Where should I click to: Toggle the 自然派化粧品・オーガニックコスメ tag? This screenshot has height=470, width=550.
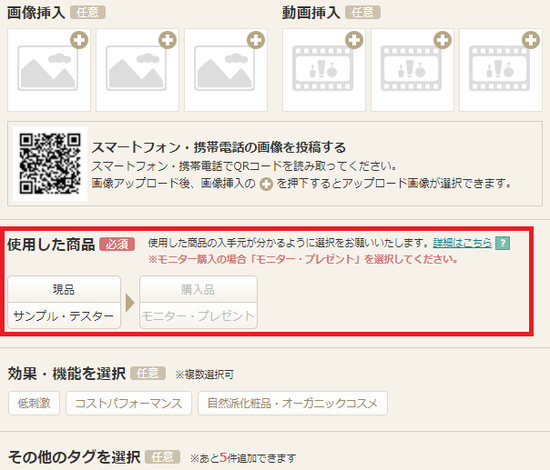click(293, 403)
